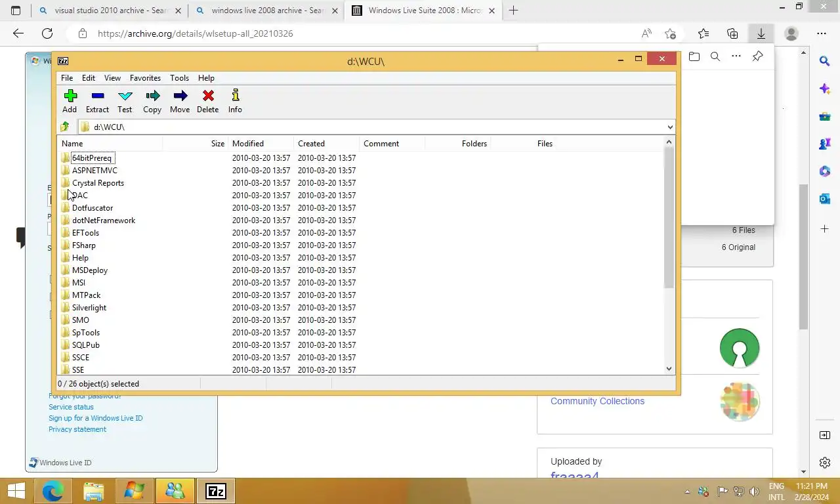
Task: Click the 7-Zip window title icon
Action: (63, 61)
